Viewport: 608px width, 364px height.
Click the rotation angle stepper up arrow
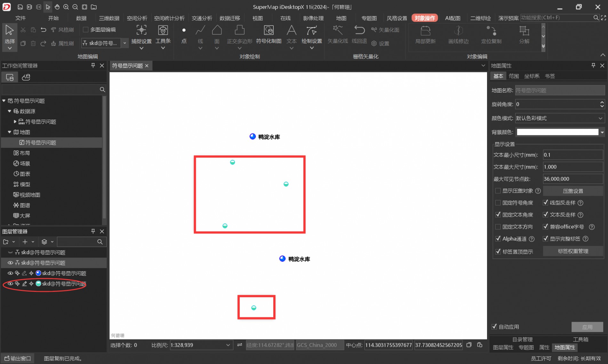click(x=602, y=102)
